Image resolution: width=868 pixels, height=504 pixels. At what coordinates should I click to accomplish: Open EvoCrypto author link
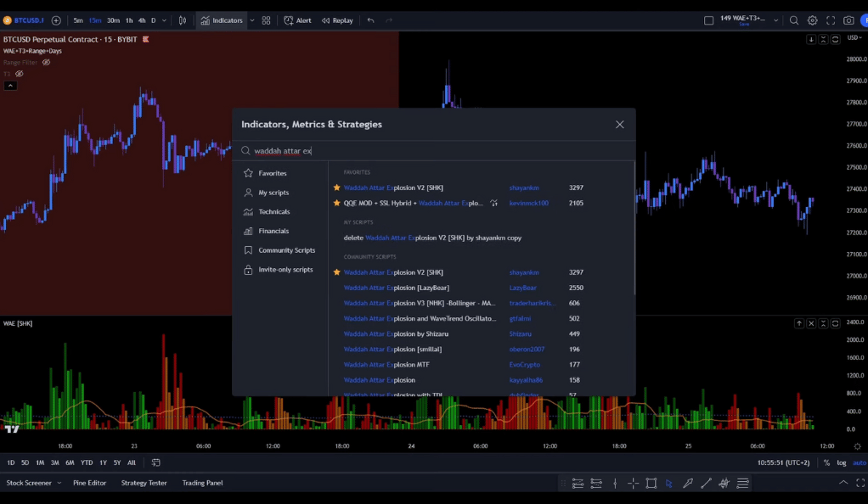click(x=524, y=365)
